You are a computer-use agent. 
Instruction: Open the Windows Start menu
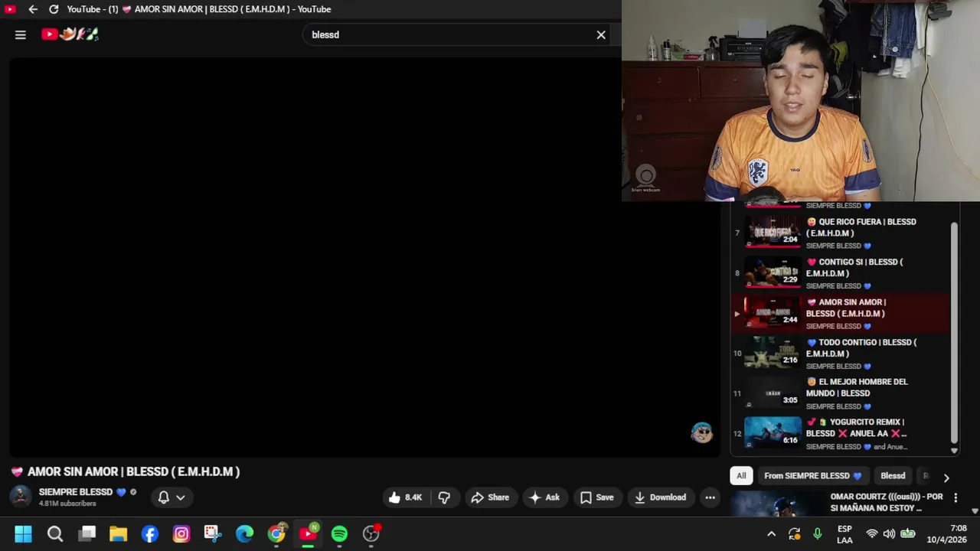coord(23,533)
